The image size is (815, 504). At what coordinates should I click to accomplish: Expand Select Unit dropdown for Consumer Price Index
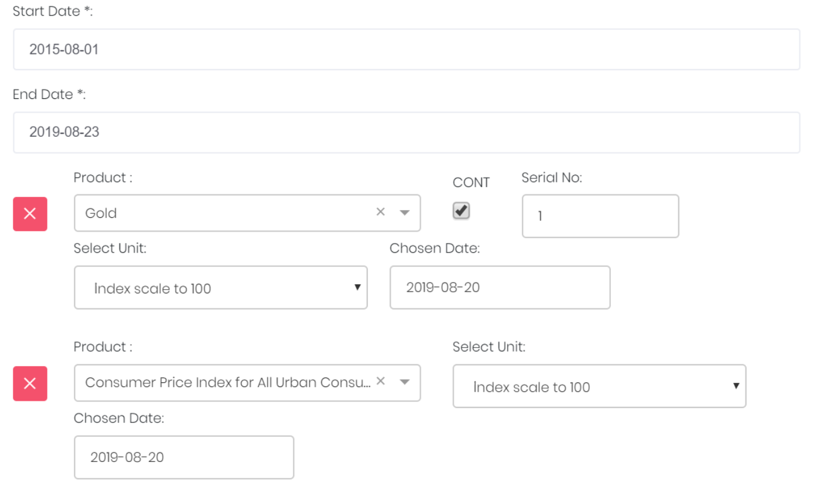(x=600, y=386)
